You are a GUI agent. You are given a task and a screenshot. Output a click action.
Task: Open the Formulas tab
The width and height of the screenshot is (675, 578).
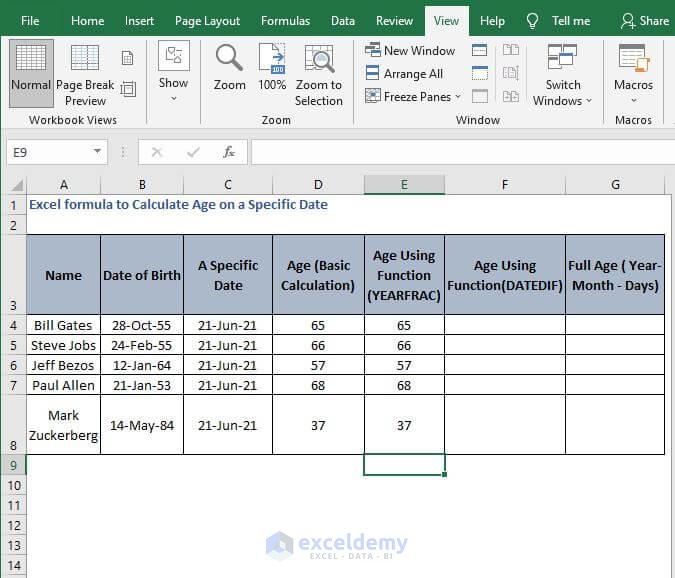(285, 21)
